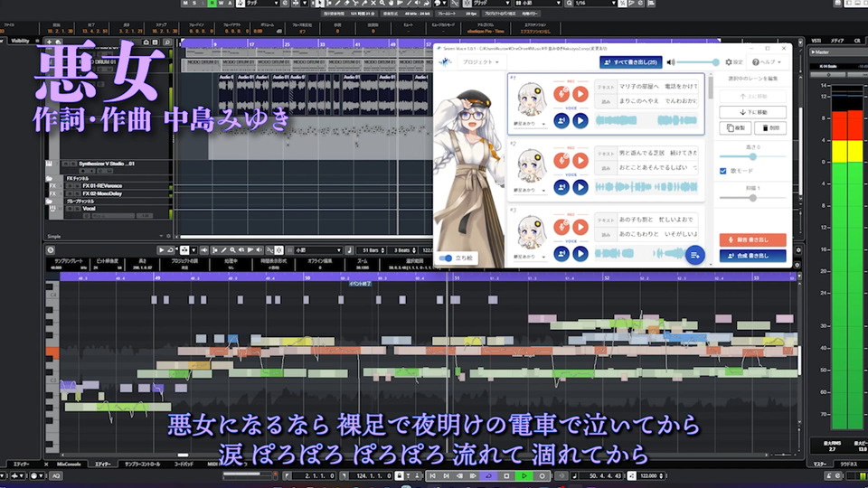Open the search icon in the track list header
Viewport: 868px width, 488px height.
[x=167, y=42]
